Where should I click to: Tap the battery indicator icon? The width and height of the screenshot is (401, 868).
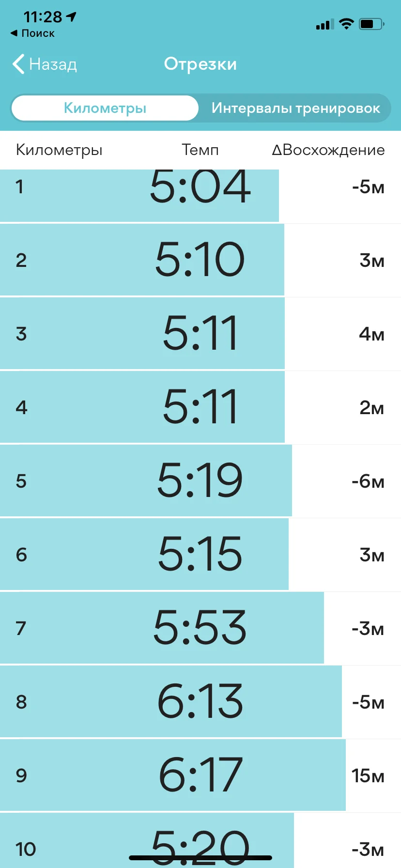point(371,24)
